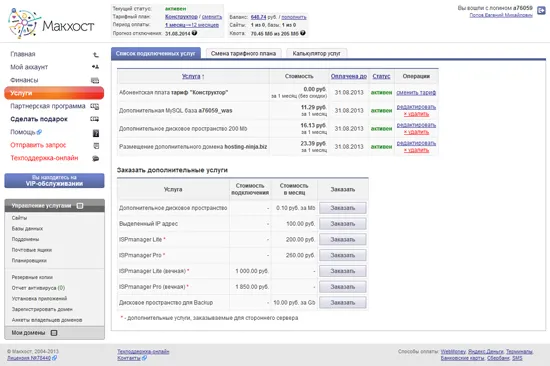Open the Калькулятор услуг tab

[316, 53]
